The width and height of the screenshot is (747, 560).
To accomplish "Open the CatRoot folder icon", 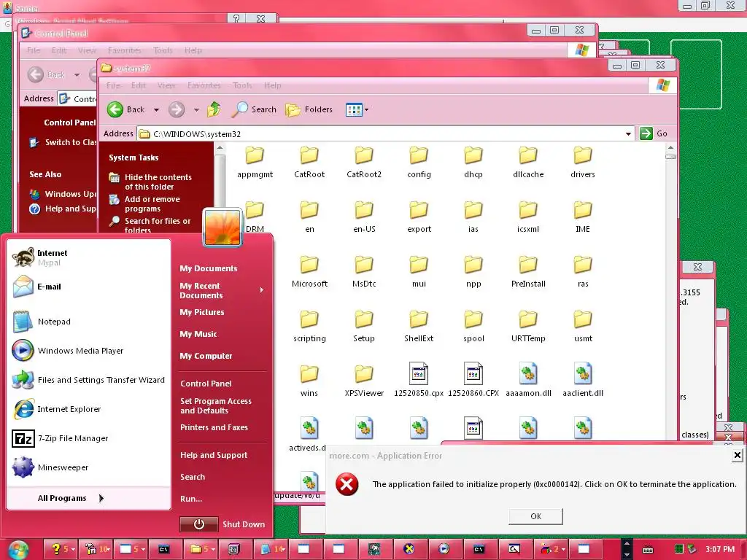I will tap(309, 155).
